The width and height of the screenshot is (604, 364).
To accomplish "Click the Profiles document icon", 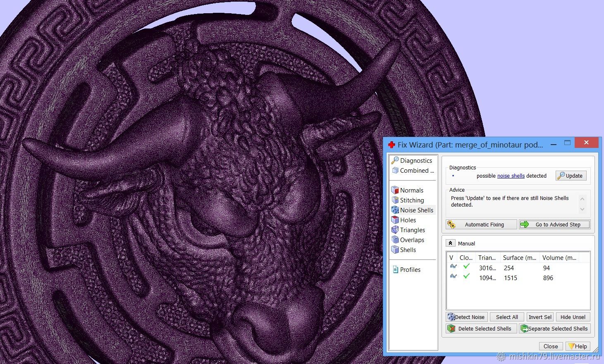I will click(395, 269).
